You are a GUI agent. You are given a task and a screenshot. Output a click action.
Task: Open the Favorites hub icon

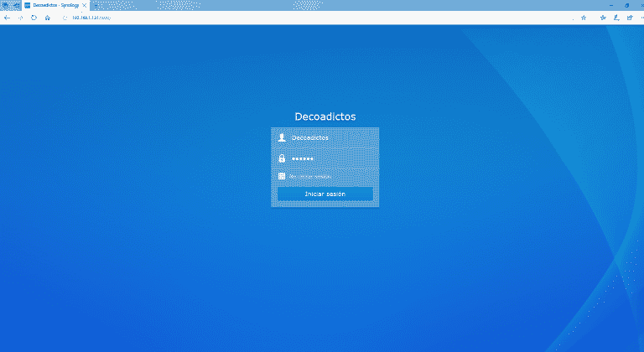pos(604,17)
